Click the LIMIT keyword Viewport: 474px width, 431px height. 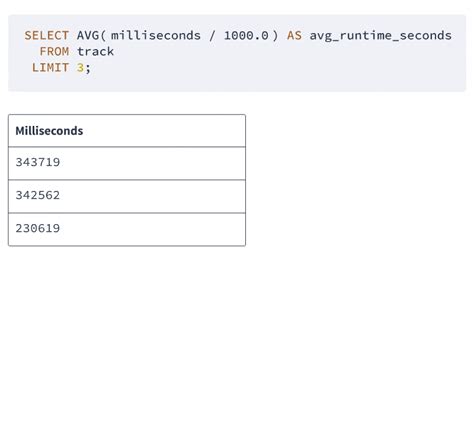[x=50, y=68]
